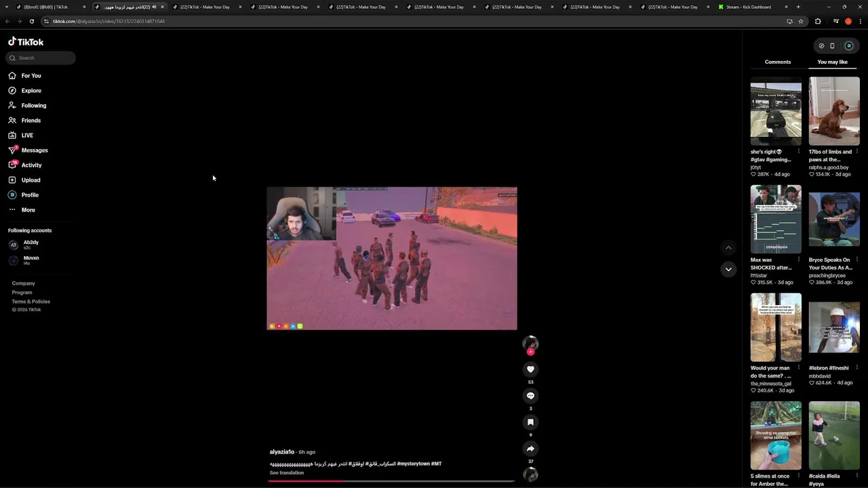This screenshot has height=488, width=868.
Task: Reload the page with browser refresh button
Action: (x=31, y=21)
